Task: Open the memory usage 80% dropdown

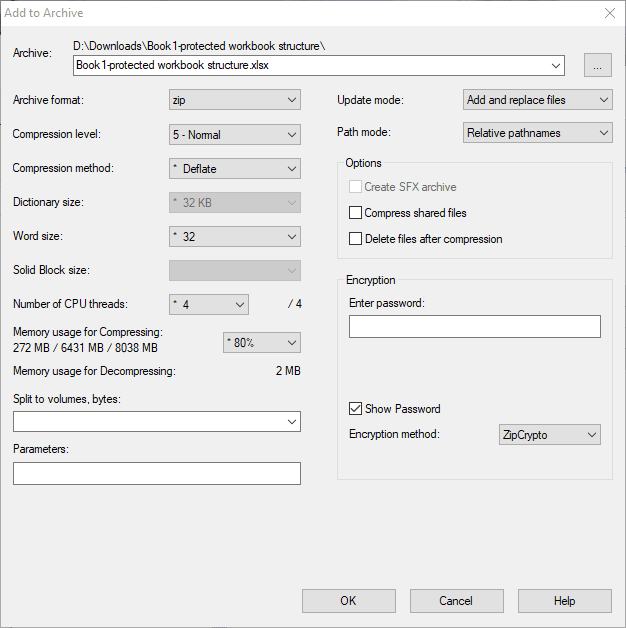Action: pyautogui.click(x=262, y=342)
